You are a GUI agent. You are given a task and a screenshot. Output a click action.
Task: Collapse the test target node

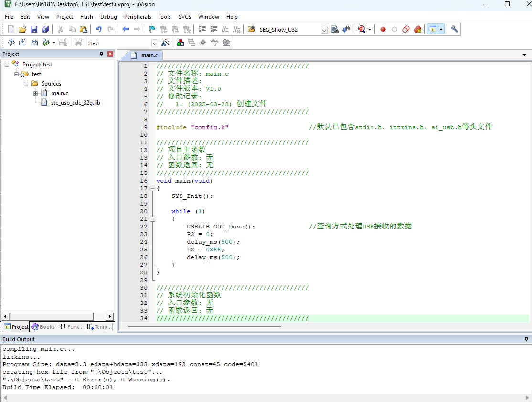[x=16, y=74]
